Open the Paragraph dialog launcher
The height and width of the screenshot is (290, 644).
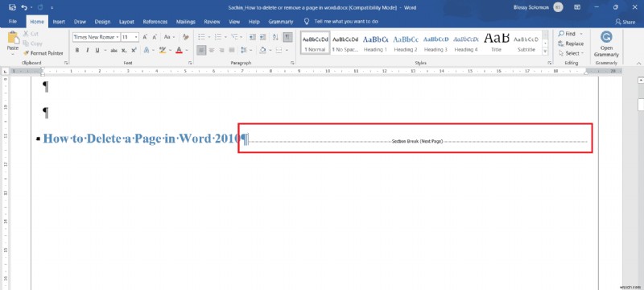(292, 64)
